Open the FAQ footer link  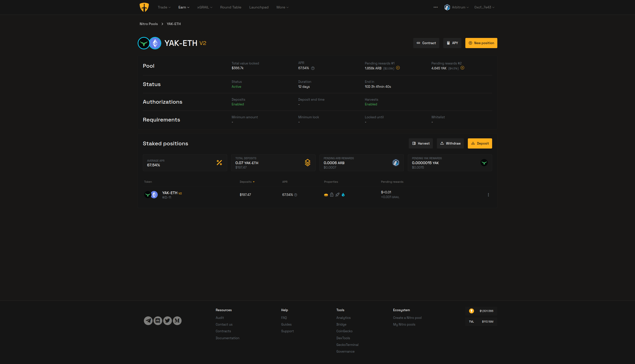(x=284, y=318)
